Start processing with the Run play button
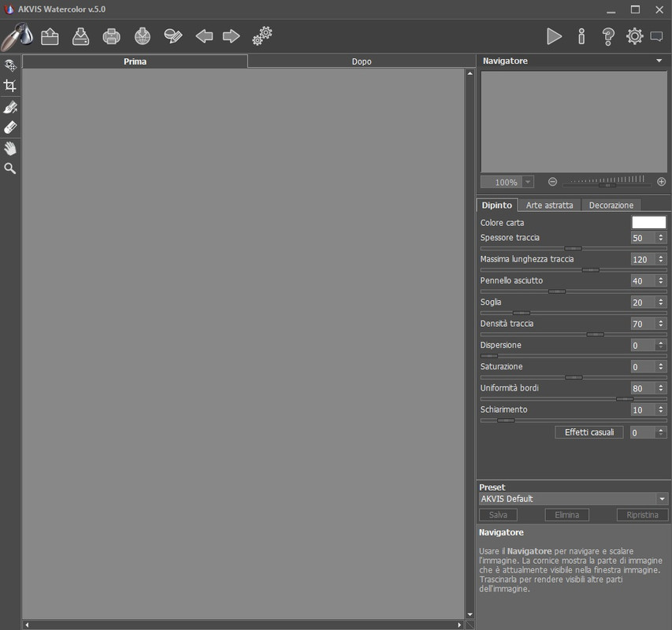 tap(554, 36)
